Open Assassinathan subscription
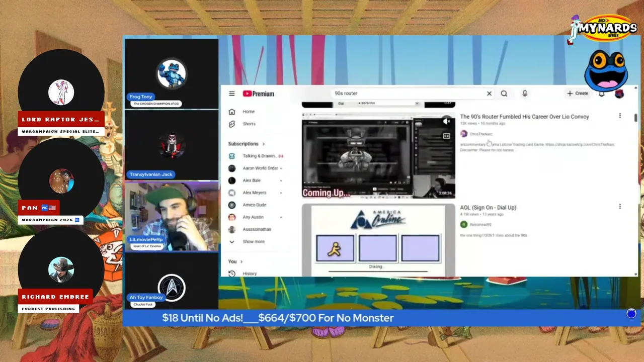The height and width of the screenshot is (362, 644). point(257,229)
